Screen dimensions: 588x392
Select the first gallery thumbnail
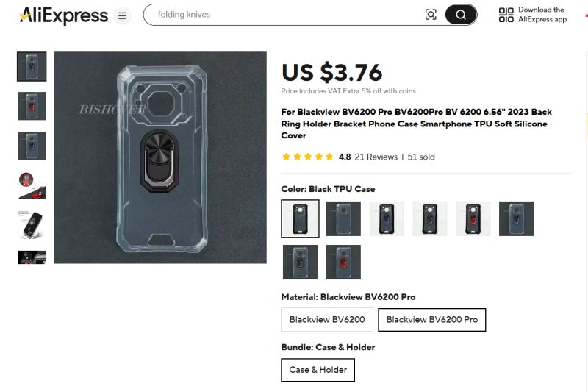(x=32, y=66)
